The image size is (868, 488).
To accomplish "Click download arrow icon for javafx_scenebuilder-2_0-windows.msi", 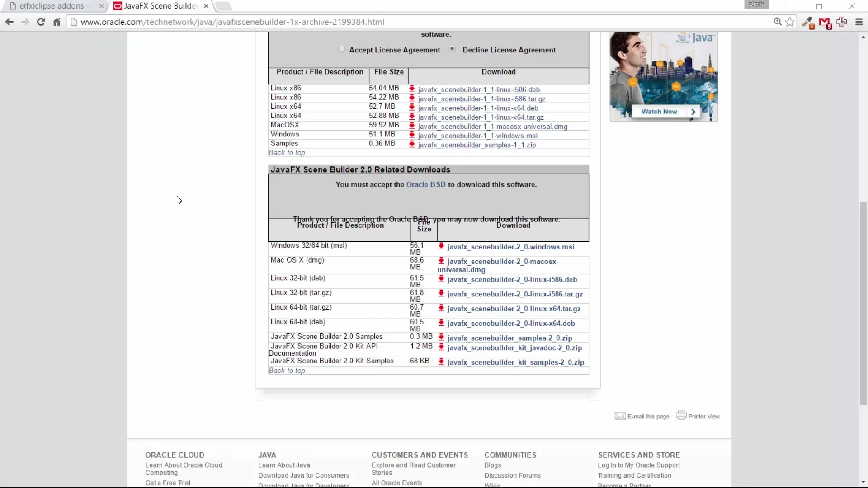I will click(x=441, y=246).
